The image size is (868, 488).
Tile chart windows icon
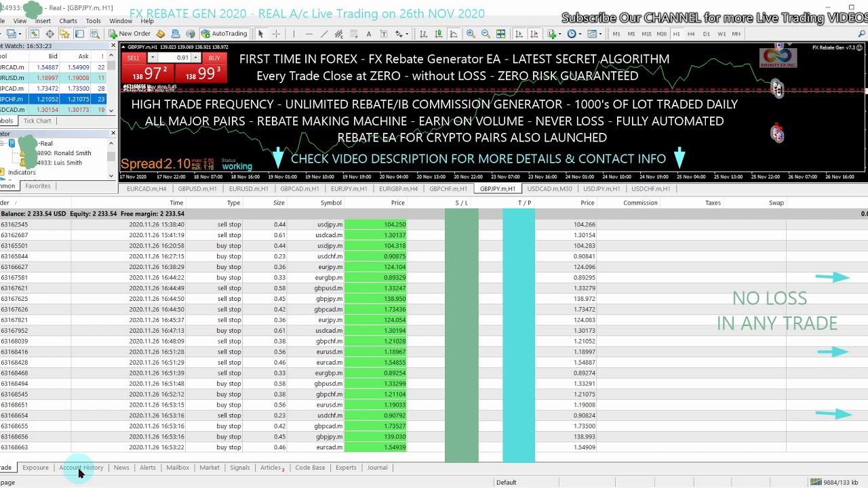tap(500, 34)
